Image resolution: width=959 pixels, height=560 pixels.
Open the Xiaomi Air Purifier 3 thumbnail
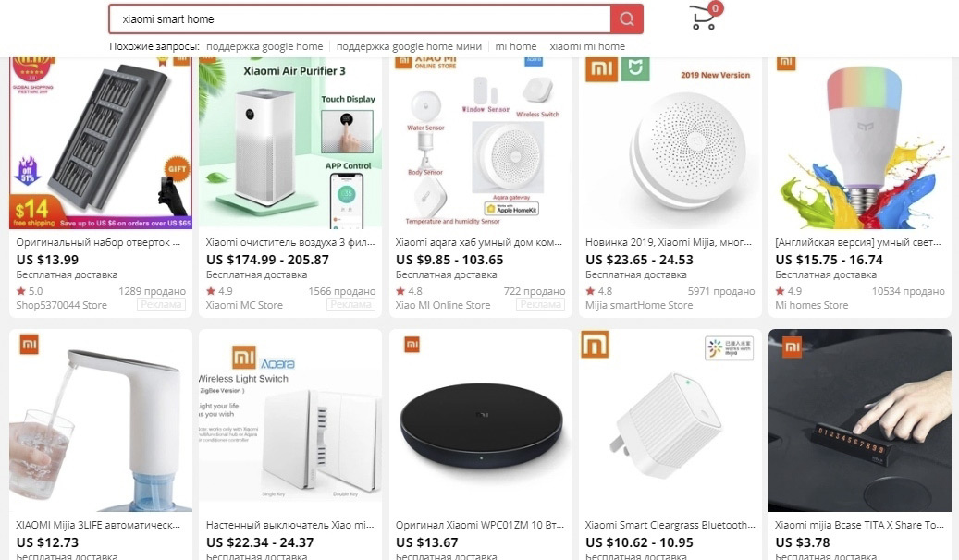pyautogui.click(x=290, y=143)
